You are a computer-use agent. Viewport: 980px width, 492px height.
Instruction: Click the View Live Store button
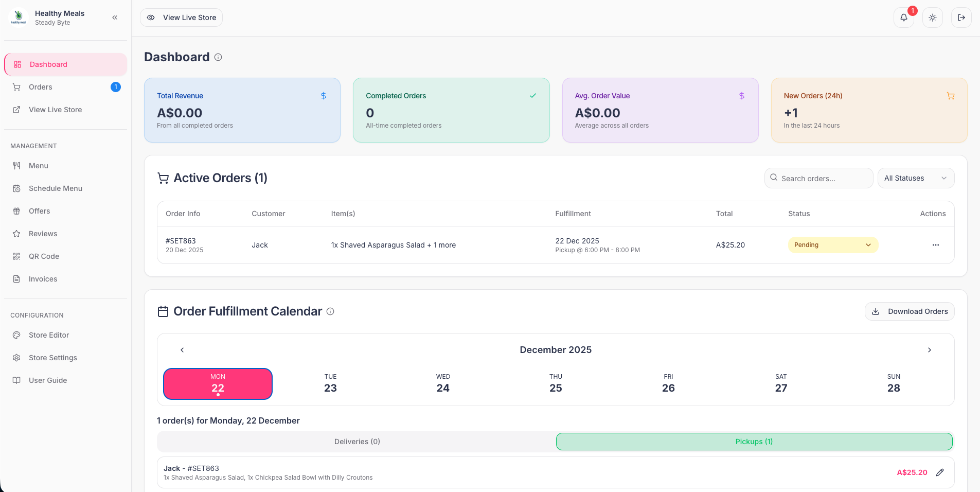181,17
